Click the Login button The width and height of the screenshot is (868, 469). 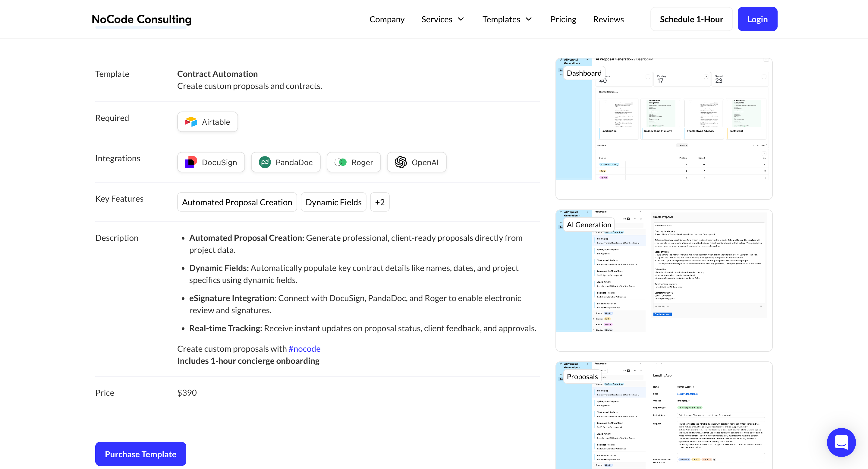click(x=757, y=19)
